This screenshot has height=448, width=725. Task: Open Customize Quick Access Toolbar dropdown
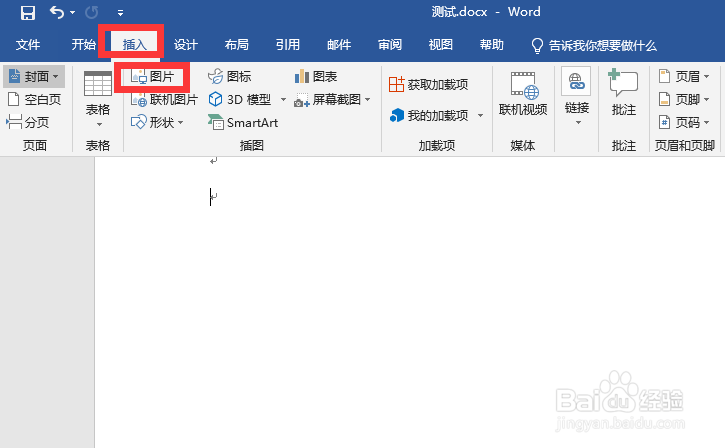pyautogui.click(x=120, y=13)
